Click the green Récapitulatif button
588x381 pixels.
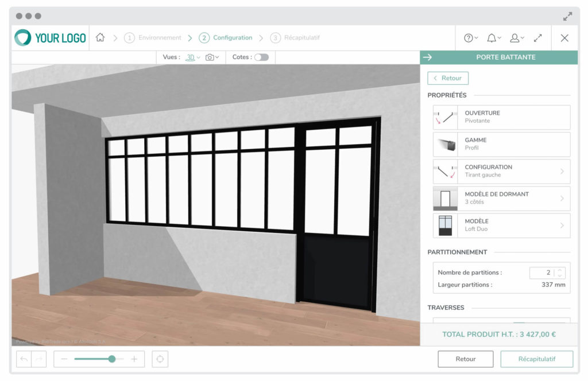[x=536, y=359]
